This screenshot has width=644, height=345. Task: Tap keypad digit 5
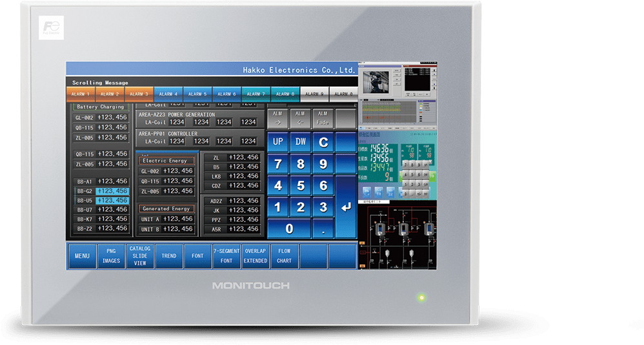coord(301,186)
